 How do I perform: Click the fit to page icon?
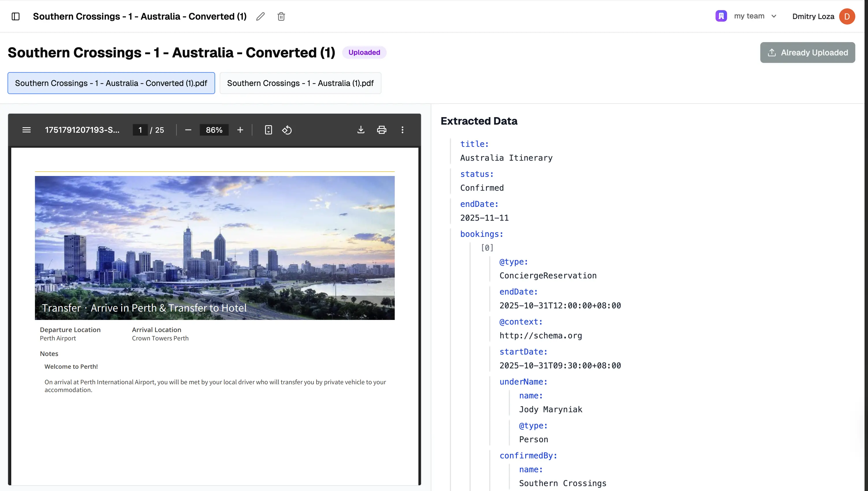tap(268, 130)
